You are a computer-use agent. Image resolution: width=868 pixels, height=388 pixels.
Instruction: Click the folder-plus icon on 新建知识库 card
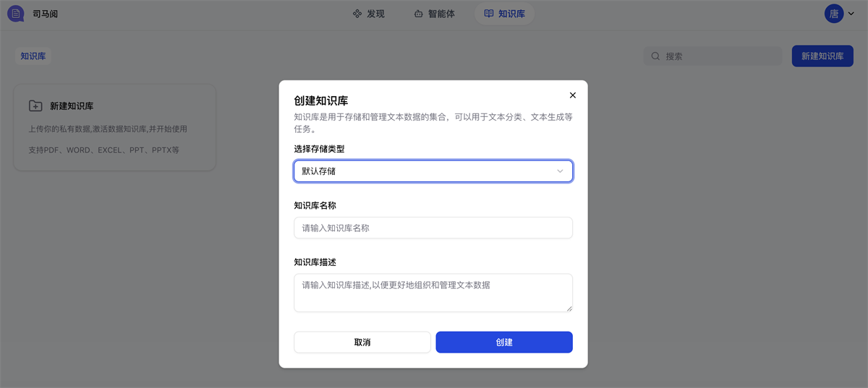(x=35, y=106)
